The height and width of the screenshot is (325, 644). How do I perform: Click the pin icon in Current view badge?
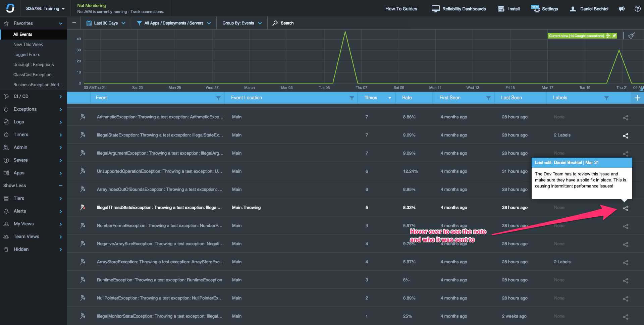pyautogui.click(x=614, y=36)
